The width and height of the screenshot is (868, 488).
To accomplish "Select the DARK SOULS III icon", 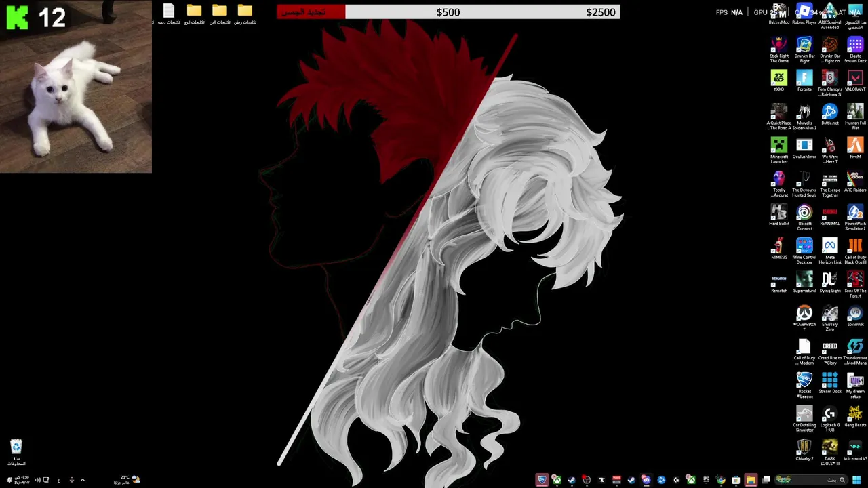I will (829, 453).
